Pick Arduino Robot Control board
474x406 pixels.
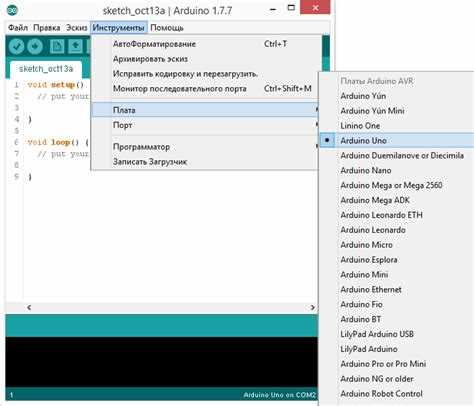click(397, 394)
